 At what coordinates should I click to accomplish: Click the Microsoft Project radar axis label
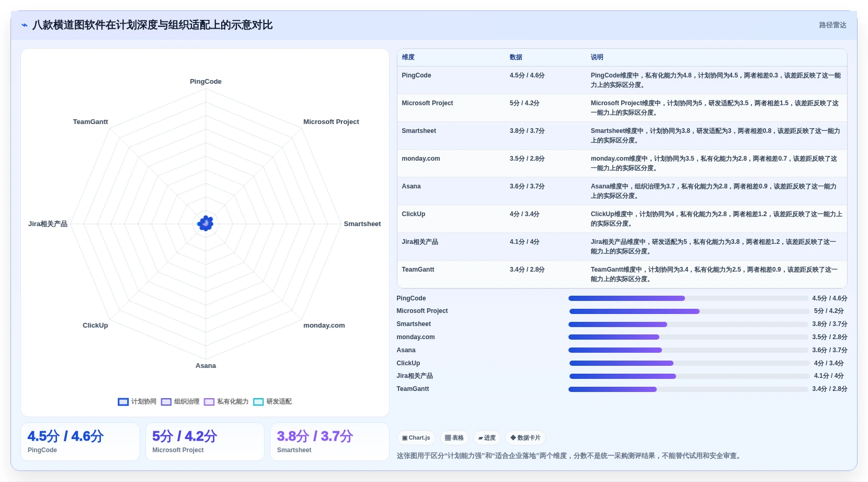331,122
